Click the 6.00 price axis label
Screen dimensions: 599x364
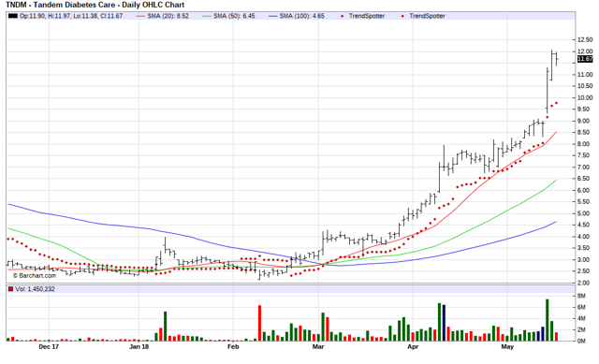coord(585,190)
